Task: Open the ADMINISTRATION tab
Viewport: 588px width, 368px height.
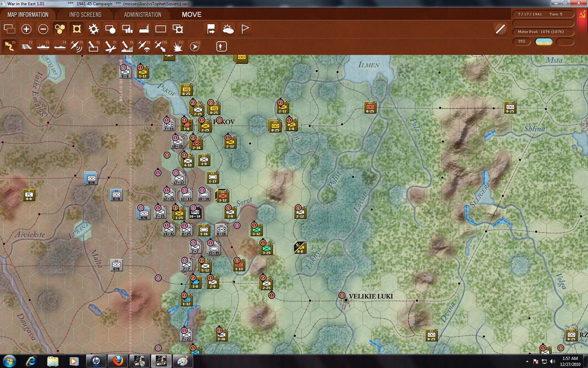Action: click(x=142, y=15)
